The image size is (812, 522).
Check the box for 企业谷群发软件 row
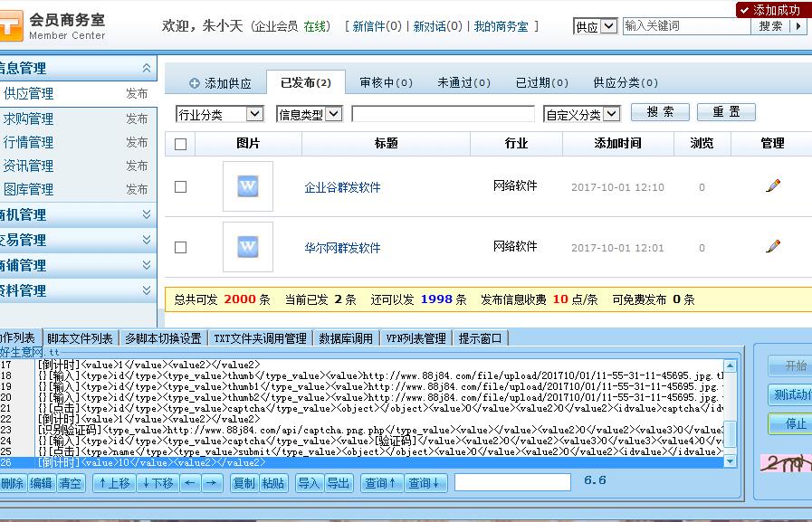point(181,186)
